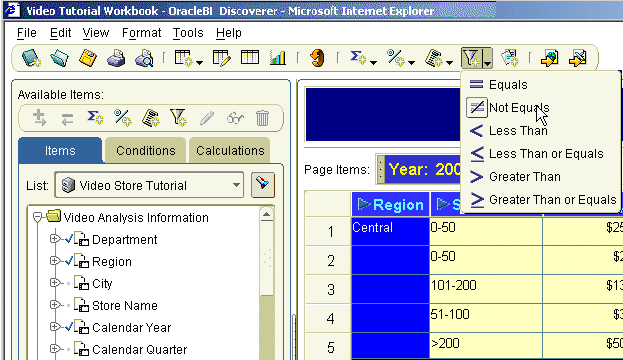Click the Refresh orange arrow icon

pyautogui.click(x=317, y=58)
